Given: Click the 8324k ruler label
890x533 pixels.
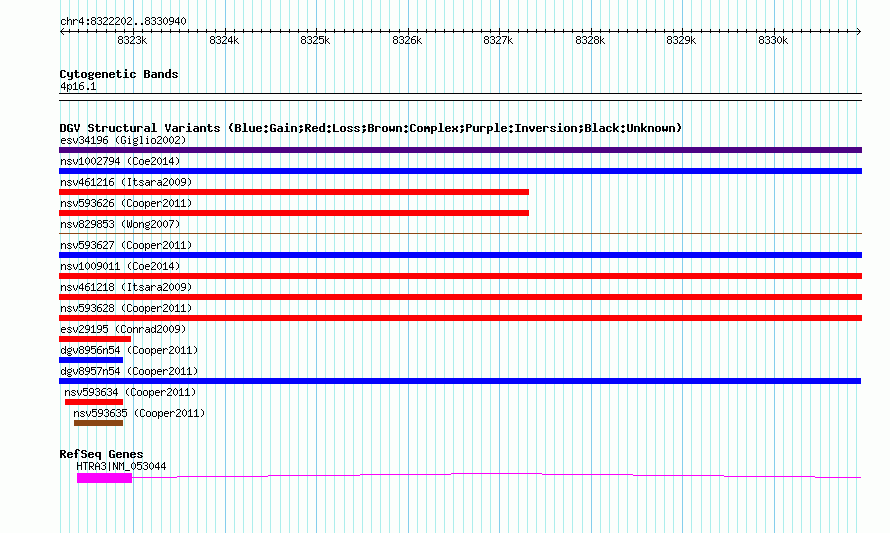Looking at the screenshot, I should 224,40.
